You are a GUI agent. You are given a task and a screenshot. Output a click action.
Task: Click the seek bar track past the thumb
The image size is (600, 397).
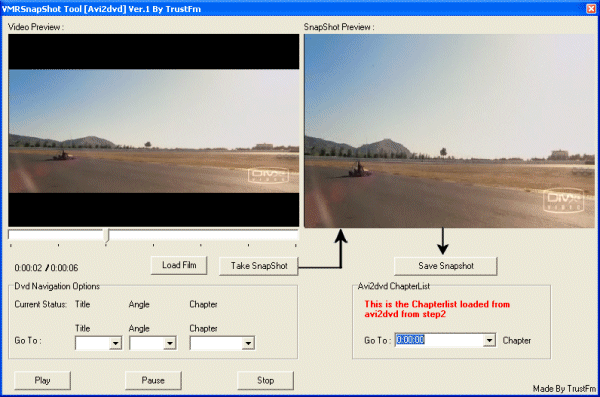[x=204, y=234]
